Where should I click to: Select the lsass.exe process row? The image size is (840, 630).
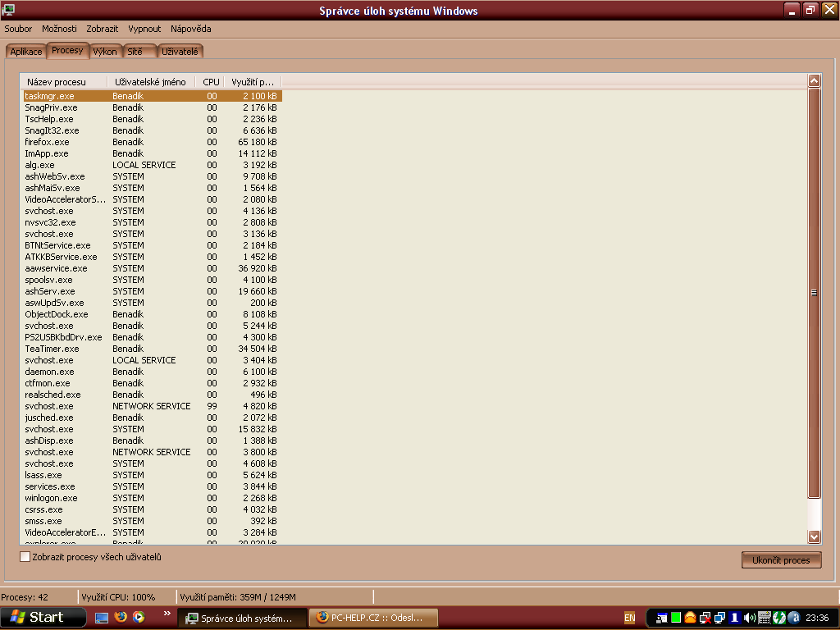(x=152, y=475)
